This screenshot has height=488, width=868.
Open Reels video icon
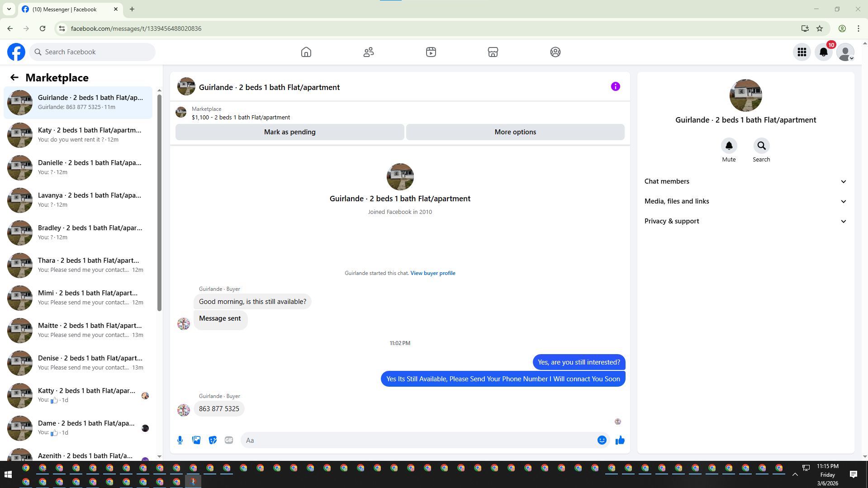(x=431, y=52)
